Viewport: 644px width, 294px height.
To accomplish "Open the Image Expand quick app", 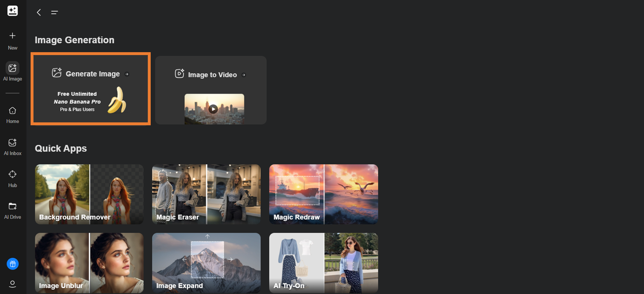I will point(206,263).
